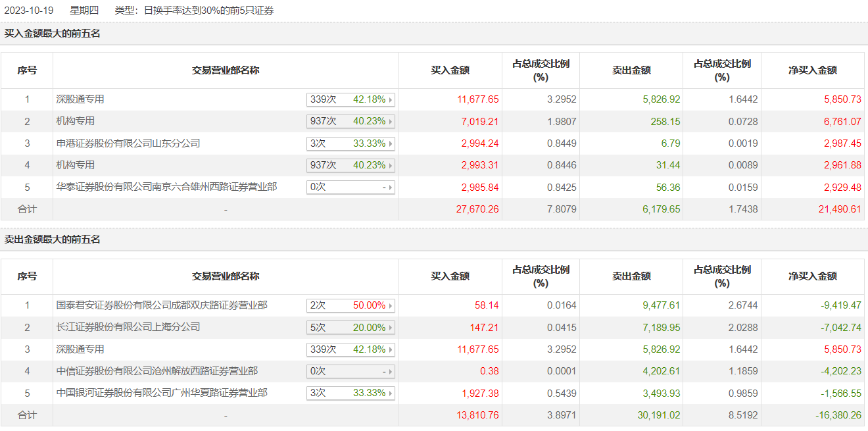868x431 pixels.
Task: Open 国泰君安证券成都双庆路证券营业部 link
Action: [162, 305]
